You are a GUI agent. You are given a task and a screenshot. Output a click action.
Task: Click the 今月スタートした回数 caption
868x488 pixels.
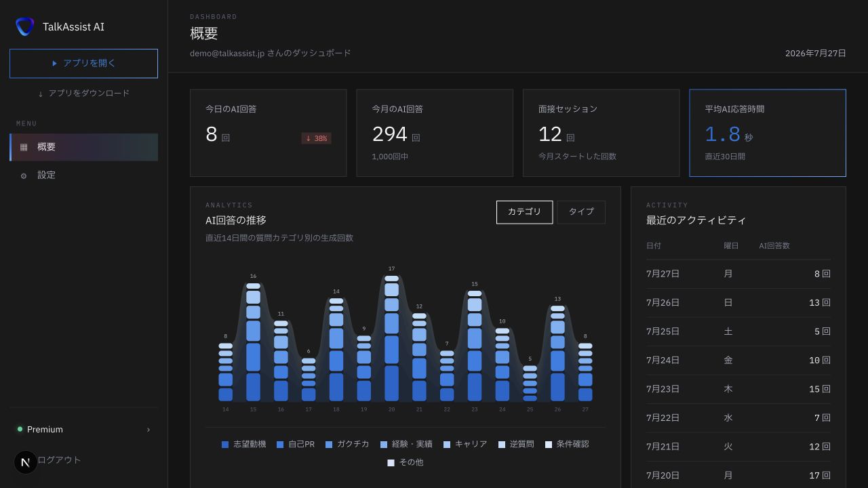577,157
